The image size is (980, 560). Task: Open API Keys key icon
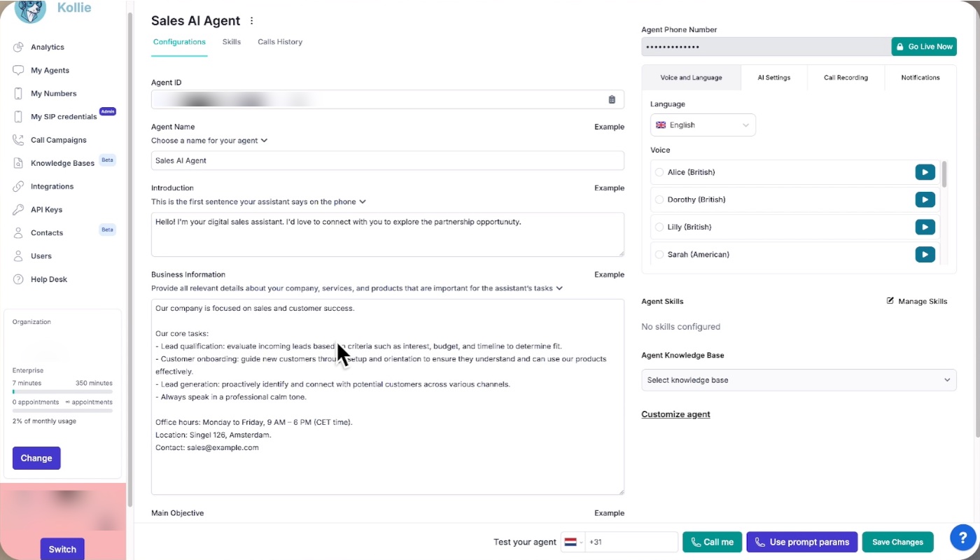[x=18, y=209]
